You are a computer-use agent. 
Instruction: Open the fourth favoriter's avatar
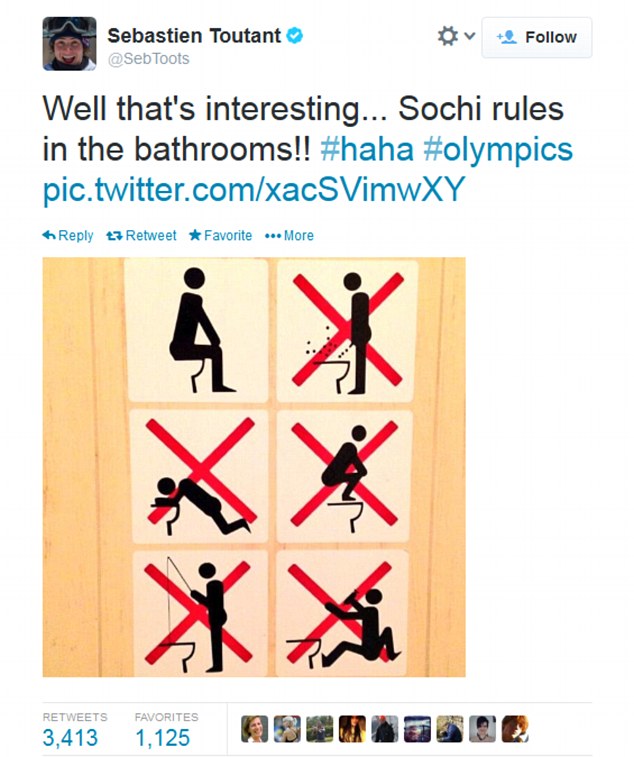point(352,729)
